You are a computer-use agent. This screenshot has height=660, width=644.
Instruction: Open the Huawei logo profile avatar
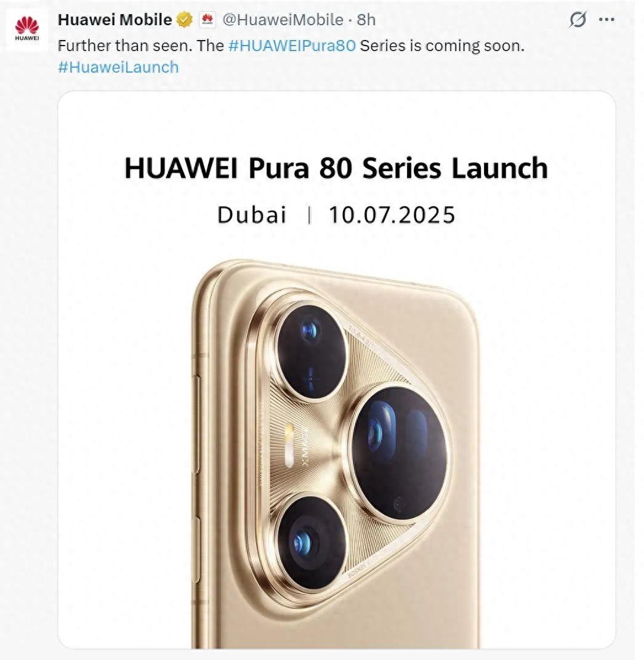(27, 30)
